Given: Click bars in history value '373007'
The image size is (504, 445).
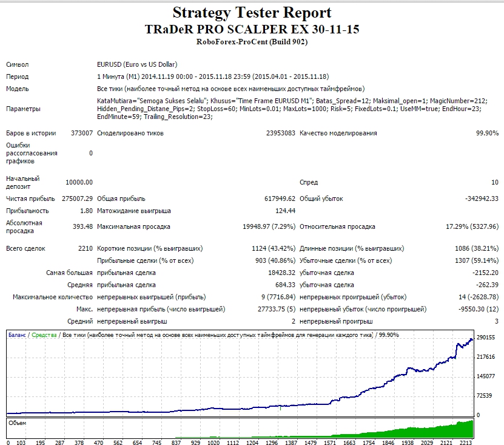Looking at the screenshot, I should pyautogui.click(x=82, y=133).
